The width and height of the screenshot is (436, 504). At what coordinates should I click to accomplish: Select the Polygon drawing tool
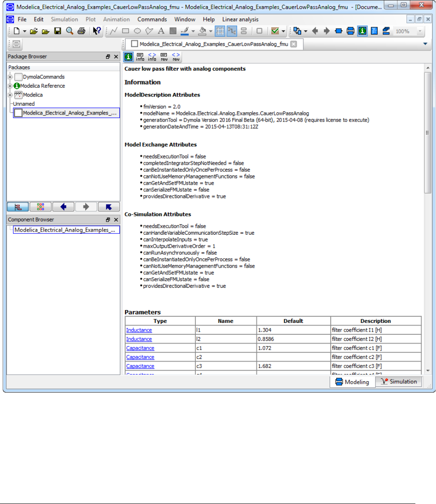(149, 31)
